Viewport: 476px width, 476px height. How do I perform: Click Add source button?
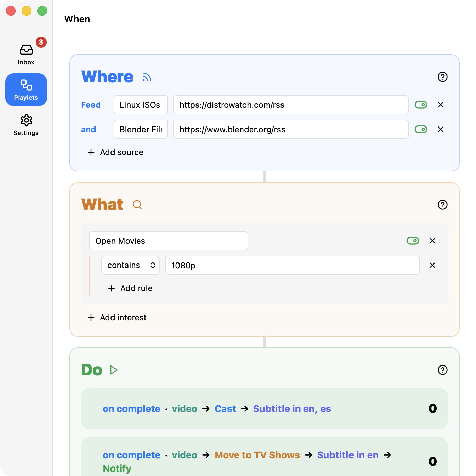pos(116,152)
